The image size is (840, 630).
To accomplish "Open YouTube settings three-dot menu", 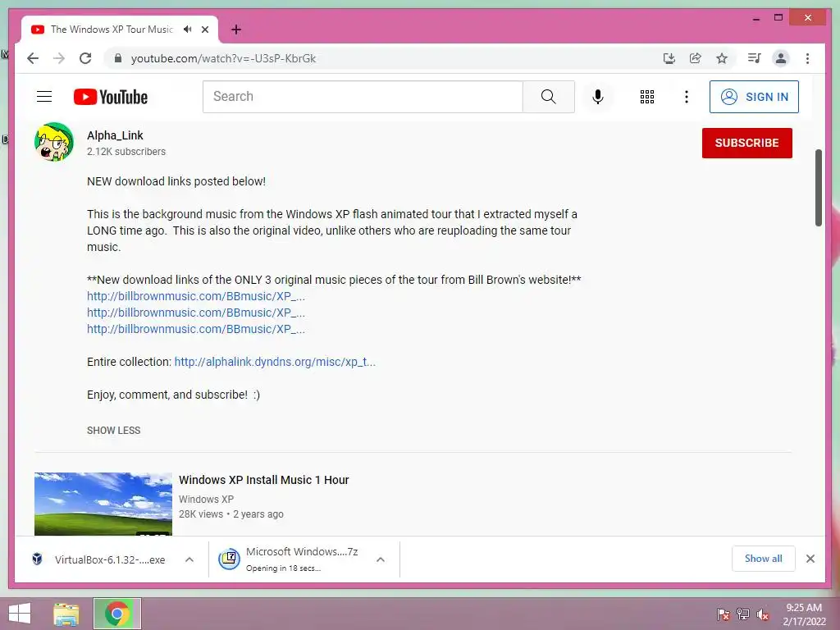I will 687,97.
